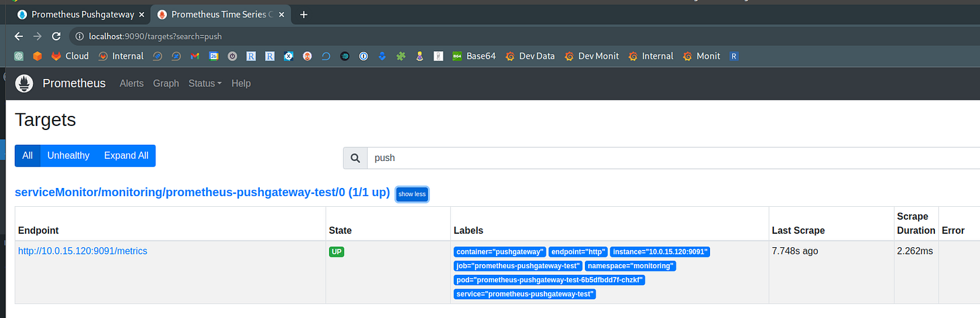Click the State column header

click(x=340, y=230)
